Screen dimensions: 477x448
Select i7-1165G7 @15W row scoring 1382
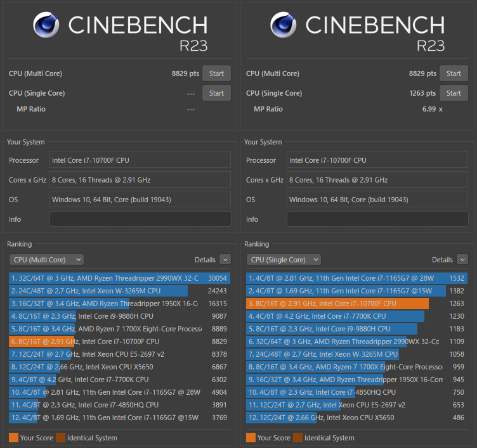tap(357, 291)
